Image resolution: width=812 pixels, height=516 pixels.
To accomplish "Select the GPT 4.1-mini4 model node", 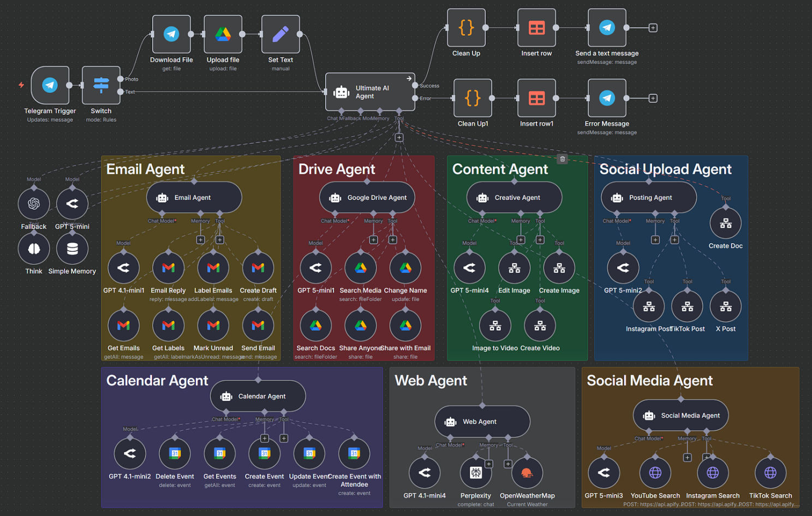I will [425, 473].
